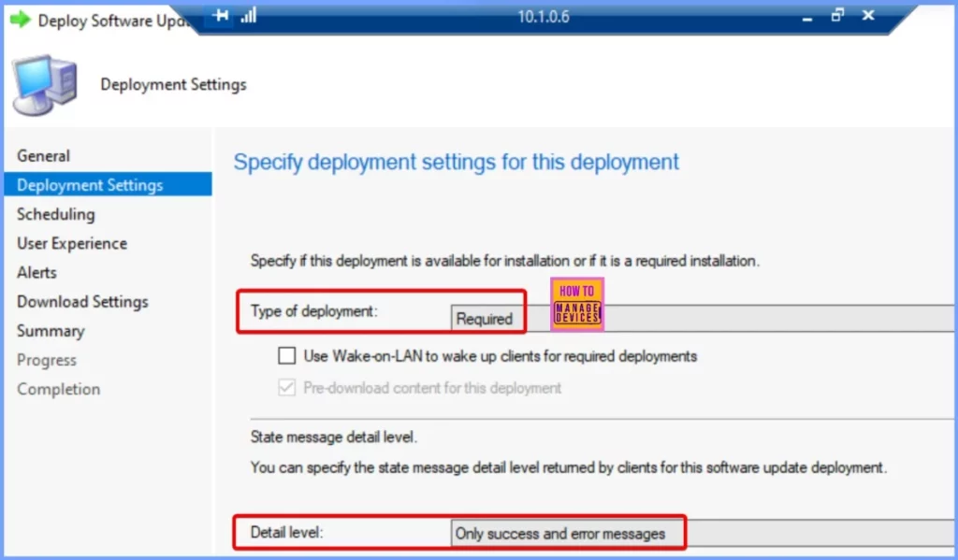Select the Deployment Settings wizard page
The width and height of the screenshot is (958, 560).
(x=109, y=184)
